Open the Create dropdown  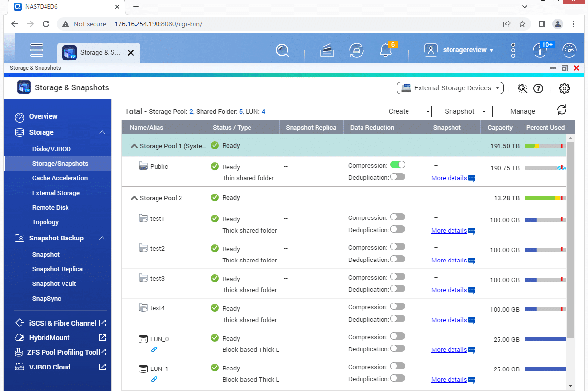coord(401,111)
